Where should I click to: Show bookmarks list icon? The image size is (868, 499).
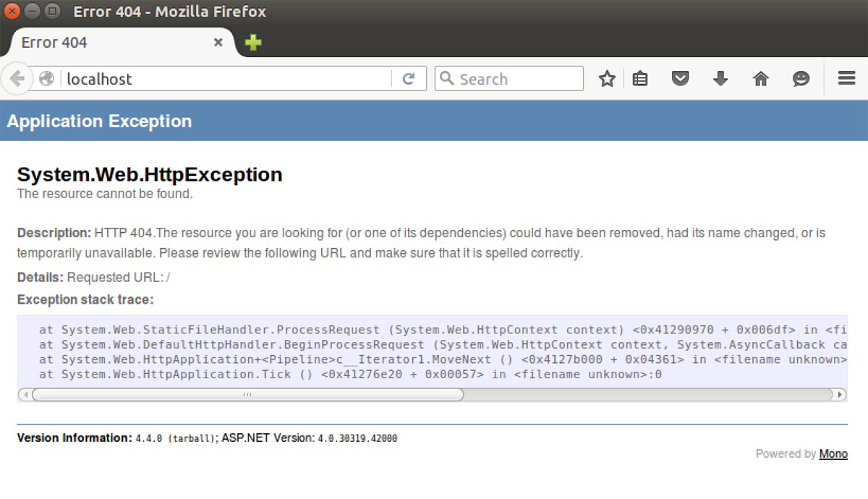tap(640, 79)
